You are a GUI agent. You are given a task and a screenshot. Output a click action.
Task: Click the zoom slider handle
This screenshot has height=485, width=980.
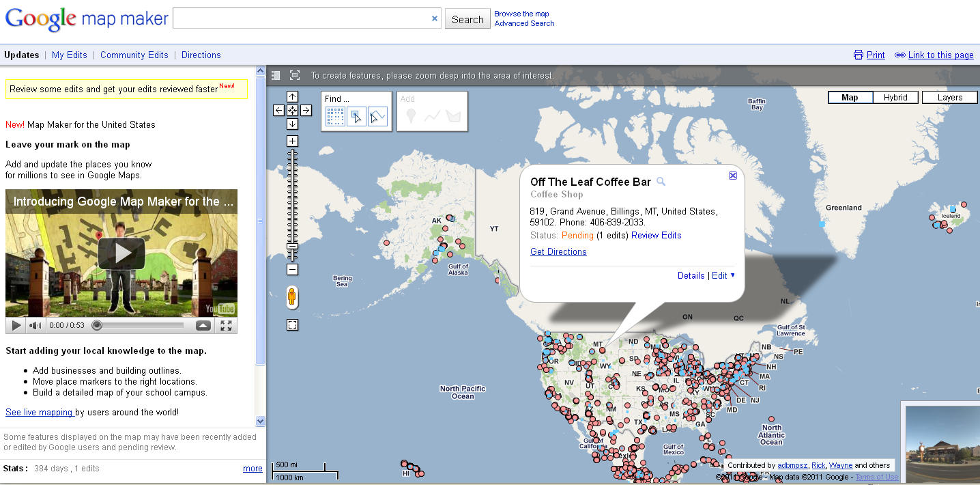pyautogui.click(x=292, y=246)
